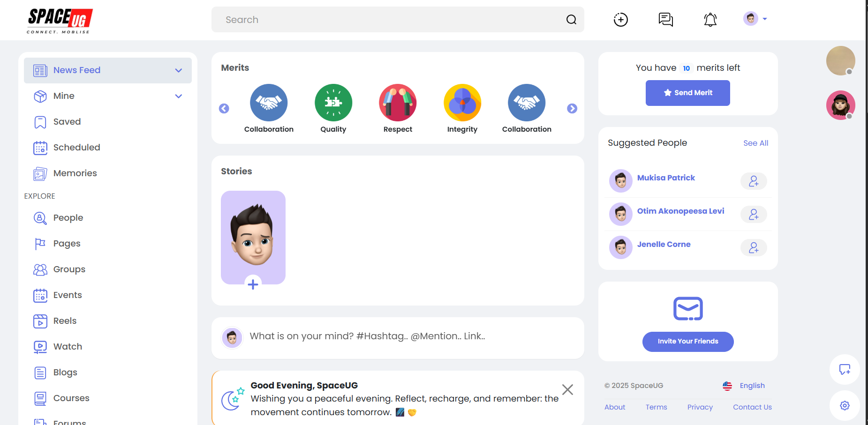Click the create new post plus icon

point(620,20)
